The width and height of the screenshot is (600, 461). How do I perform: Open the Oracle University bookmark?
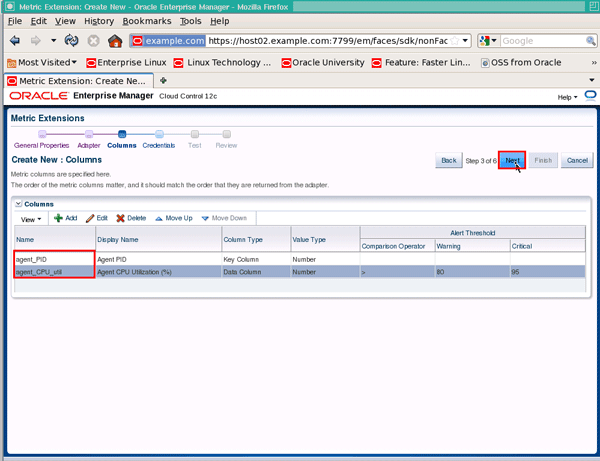click(323, 62)
